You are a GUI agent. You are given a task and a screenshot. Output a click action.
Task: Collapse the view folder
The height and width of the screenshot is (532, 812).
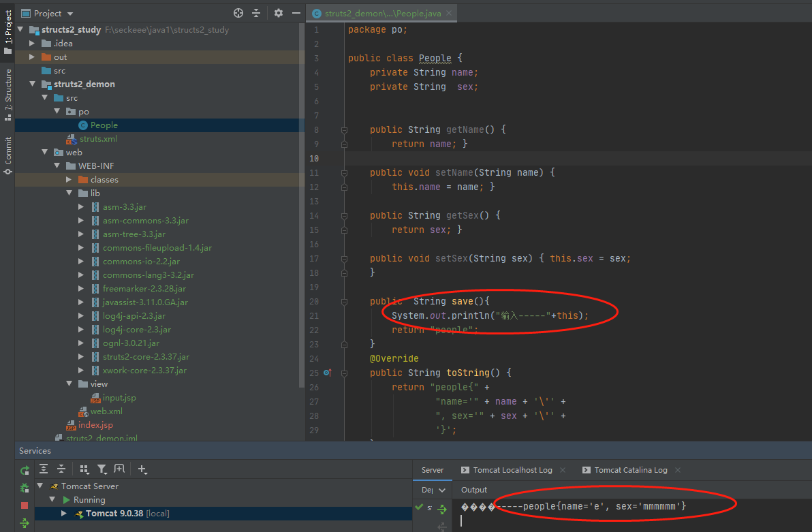tap(69, 384)
